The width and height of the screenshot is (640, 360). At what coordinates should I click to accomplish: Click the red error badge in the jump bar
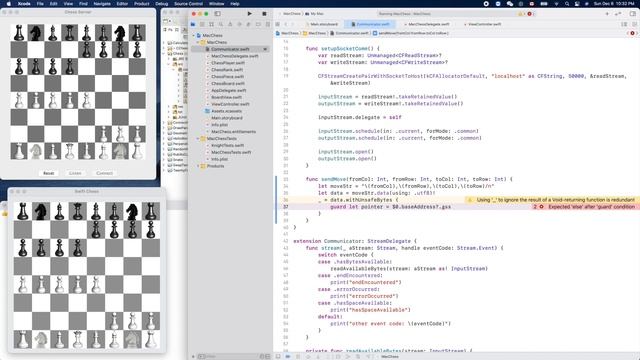tap(632, 33)
